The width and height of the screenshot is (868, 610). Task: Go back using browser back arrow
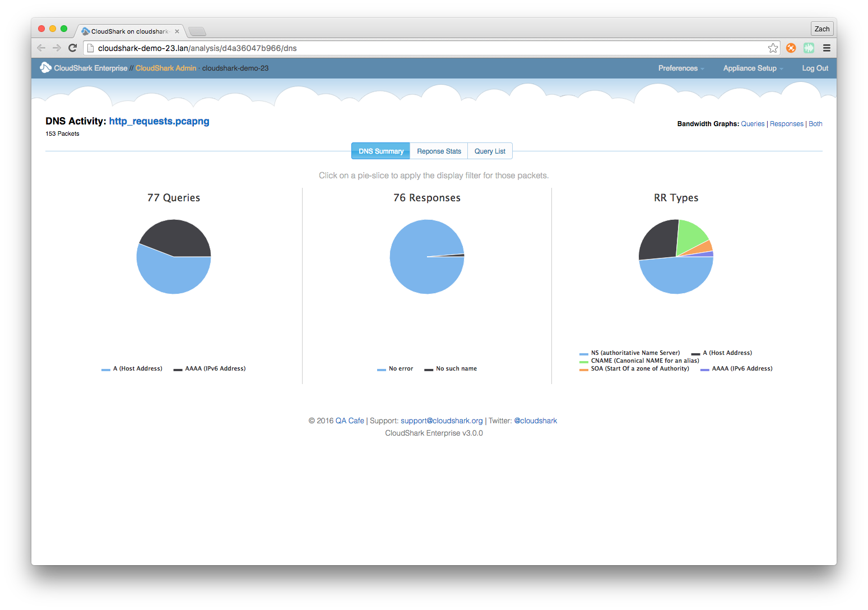[x=41, y=48]
